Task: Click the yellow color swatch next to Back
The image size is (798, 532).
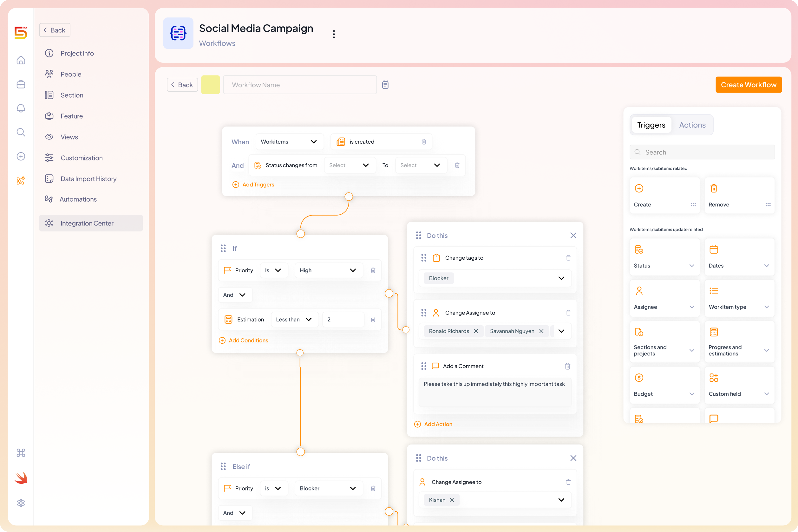Action: (x=211, y=84)
